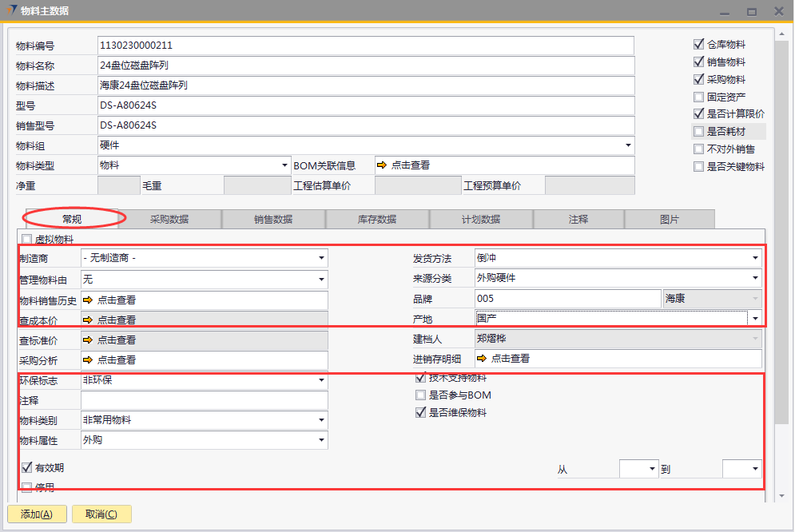795x532 pixels.
Task: Click the 查标准价 orange arrow icon
Action: click(89, 340)
